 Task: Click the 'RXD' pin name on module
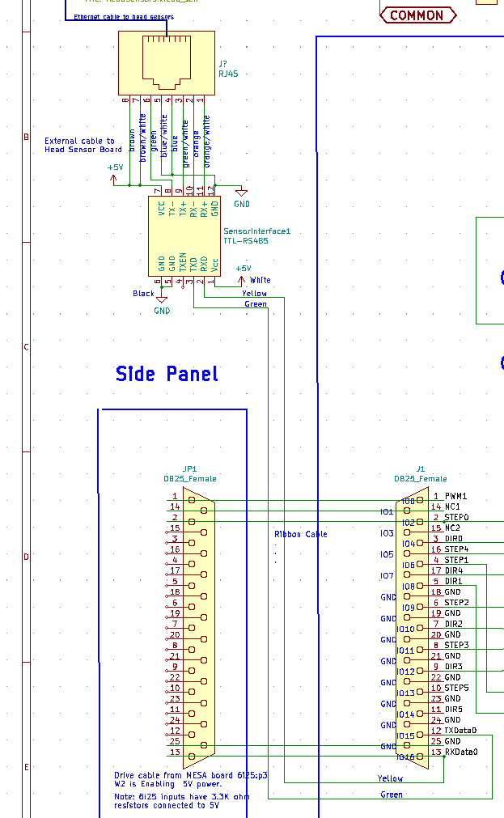pos(204,264)
